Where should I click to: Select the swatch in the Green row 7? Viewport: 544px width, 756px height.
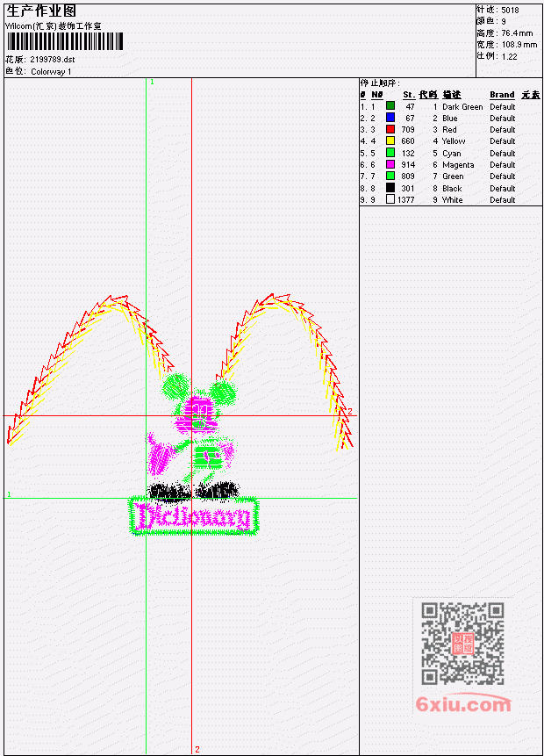tap(390, 176)
